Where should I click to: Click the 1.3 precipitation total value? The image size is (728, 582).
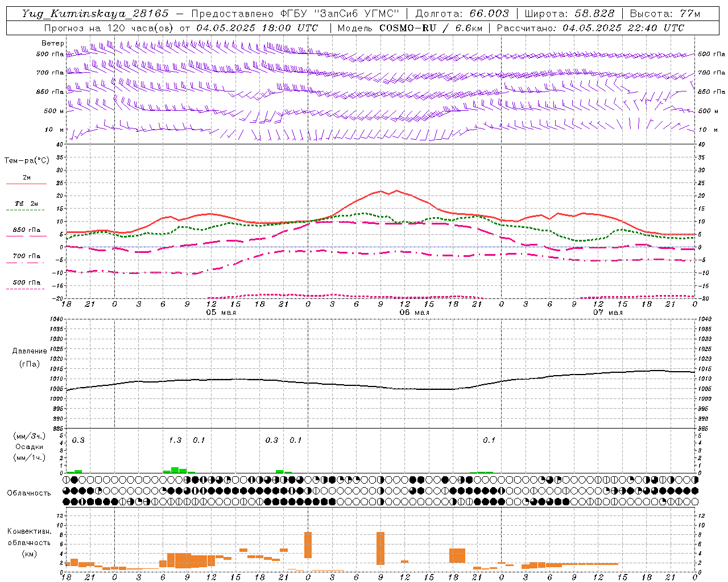(x=175, y=440)
